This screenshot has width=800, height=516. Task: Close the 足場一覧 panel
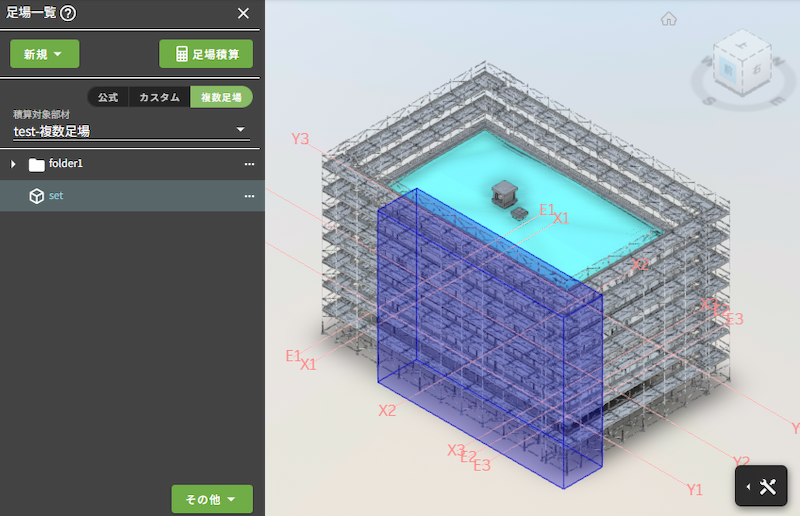click(x=243, y=13)
